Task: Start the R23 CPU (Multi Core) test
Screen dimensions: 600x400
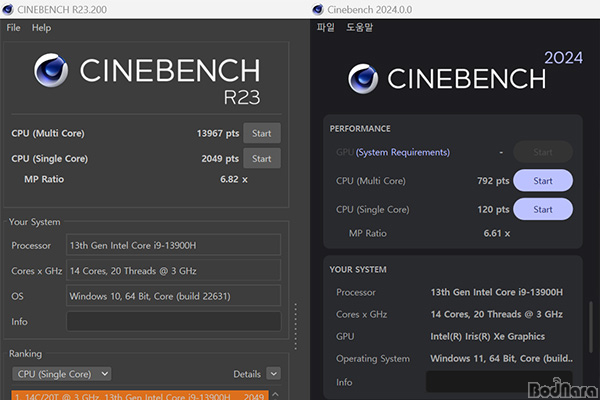Action: coord(262,133)
